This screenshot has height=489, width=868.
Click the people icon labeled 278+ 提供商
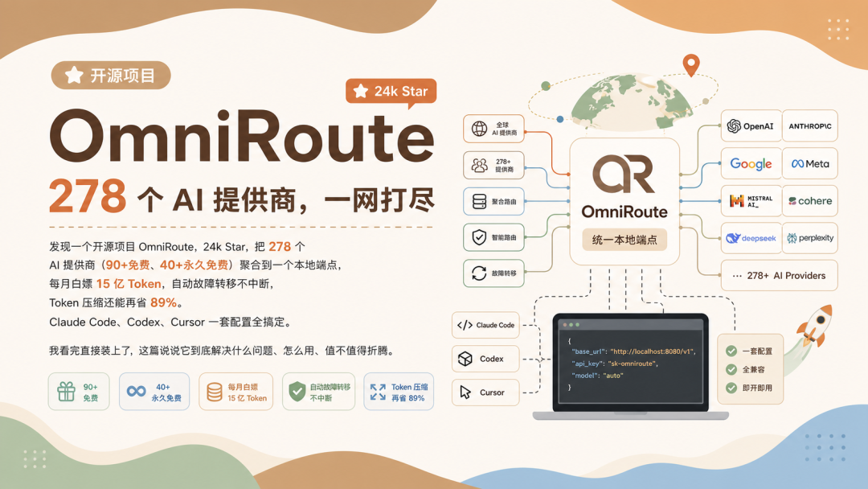coord(479,165)
